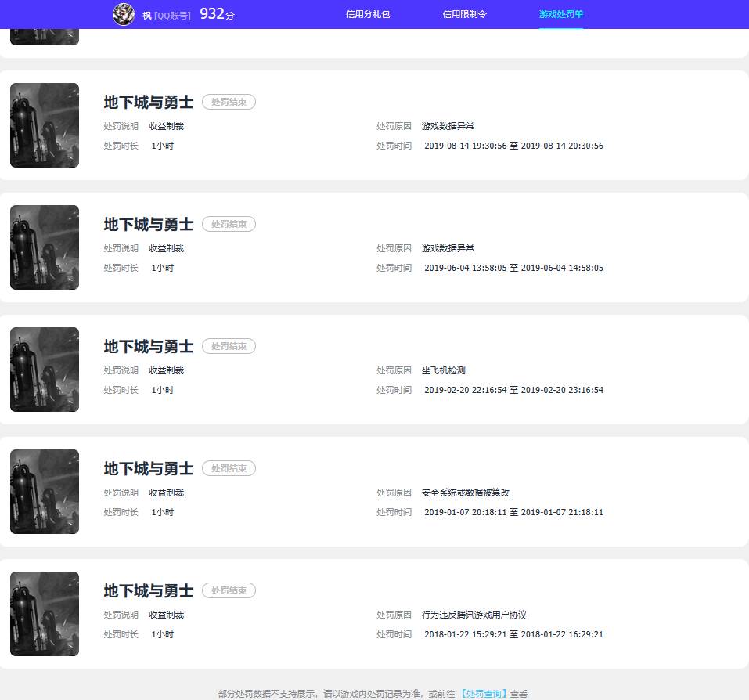Click 1小时 duration in the 2018-01-22 record
The height and width of the screenshot is (700, 749).
163,634
